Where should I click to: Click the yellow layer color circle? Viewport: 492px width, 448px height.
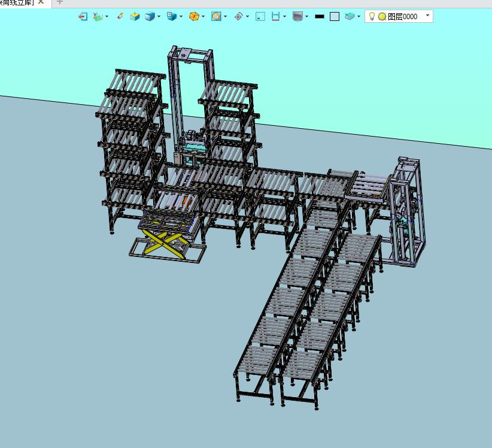point(382,16)
